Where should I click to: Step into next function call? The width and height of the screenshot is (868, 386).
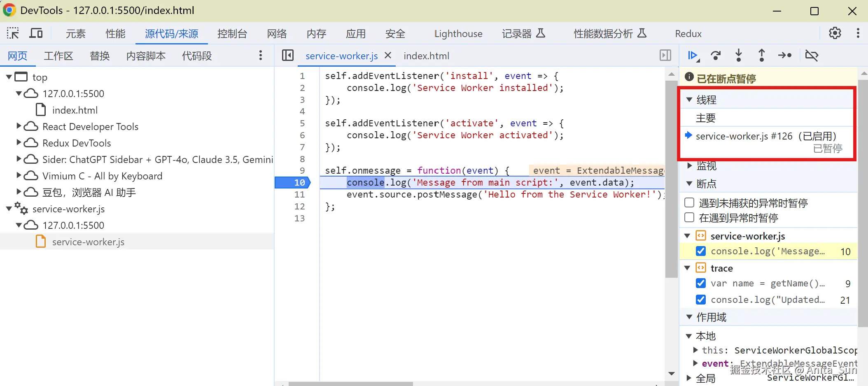[739, 55]
